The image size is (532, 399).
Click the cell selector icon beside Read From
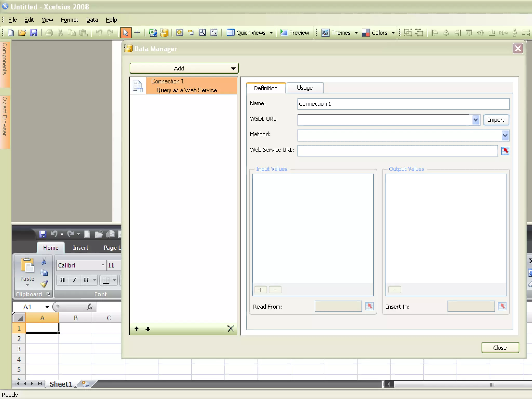369,306
